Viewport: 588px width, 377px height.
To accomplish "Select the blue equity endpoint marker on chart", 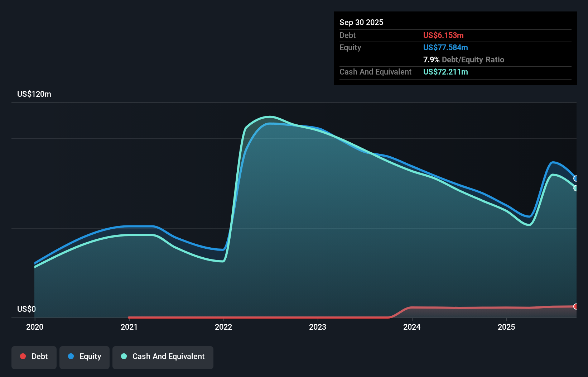I will point(575,178).
